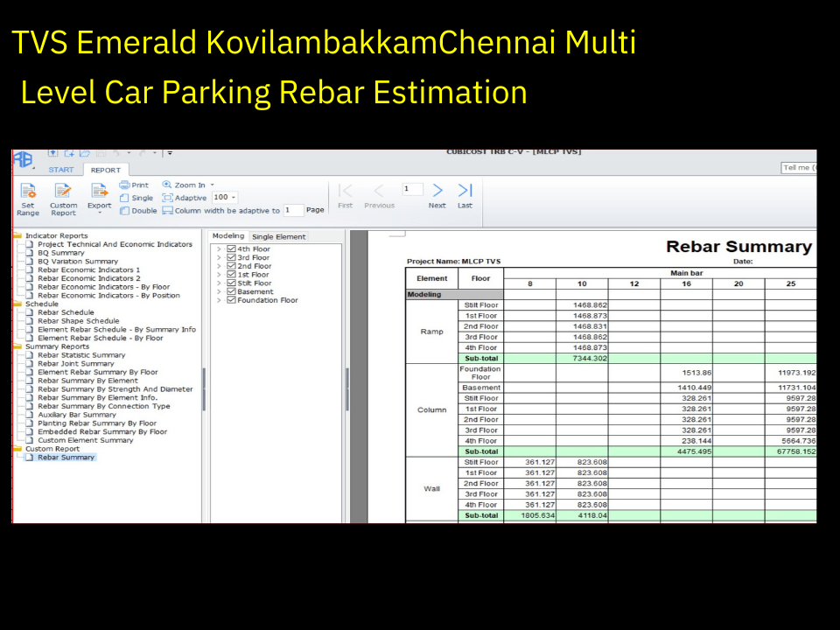Click the undo arrow in quick access bar
The width and height of the screenshot is (840, 630).
pos(116,153)
